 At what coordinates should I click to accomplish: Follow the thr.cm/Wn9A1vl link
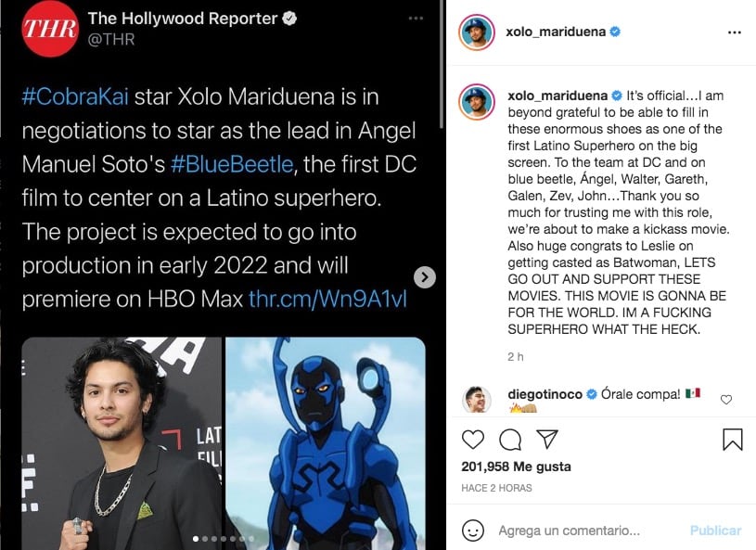coord(327,300)
